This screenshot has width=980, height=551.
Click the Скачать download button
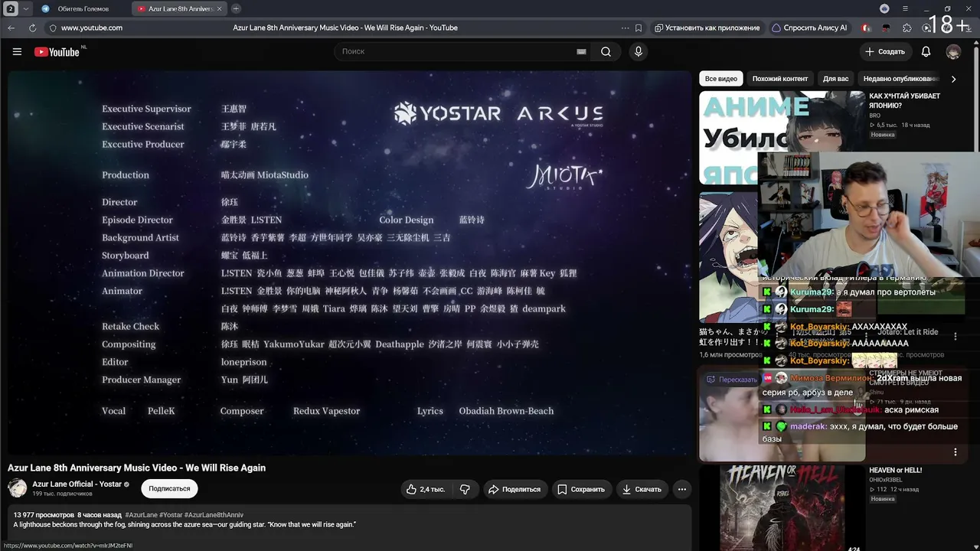[642, 489]
